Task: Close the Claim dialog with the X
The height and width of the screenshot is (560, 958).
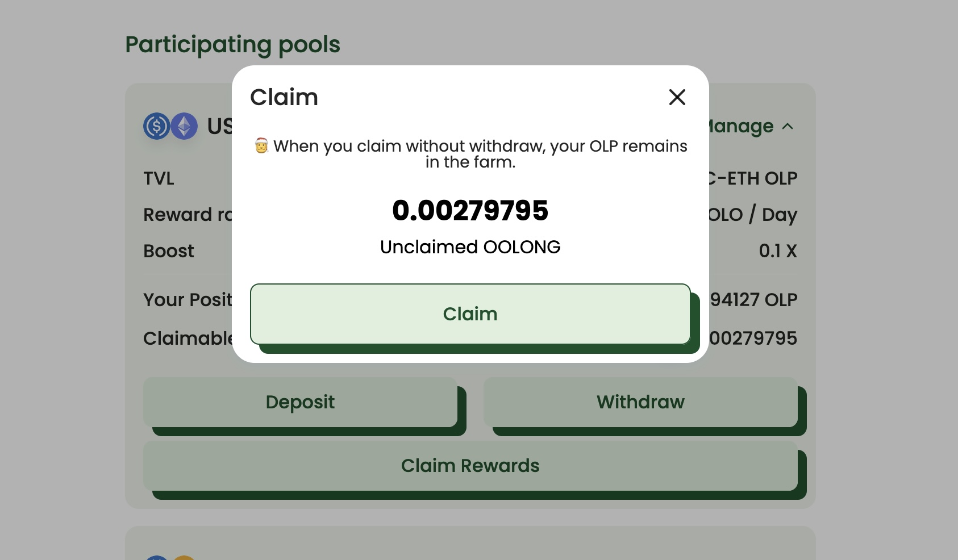Action: pyautogui.click(x=677, y=97)
